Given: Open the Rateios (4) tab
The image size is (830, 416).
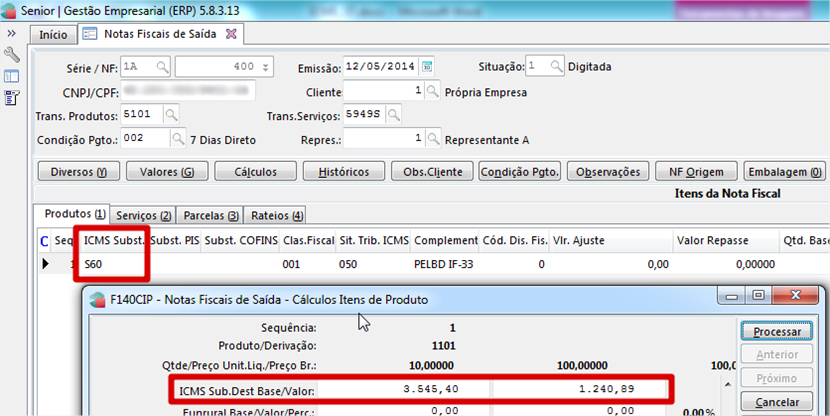Looking at the screenshot, I should 276,215.
